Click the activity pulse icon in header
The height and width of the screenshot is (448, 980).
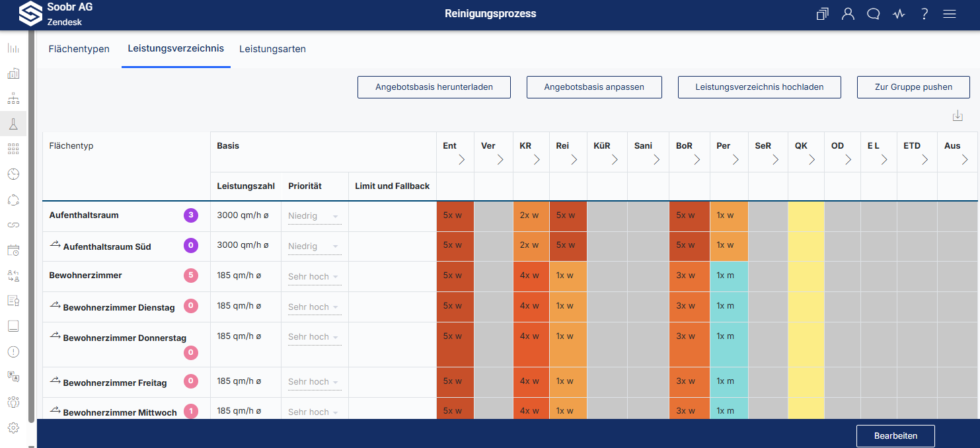pyautogui.click(x=899, y=14)
